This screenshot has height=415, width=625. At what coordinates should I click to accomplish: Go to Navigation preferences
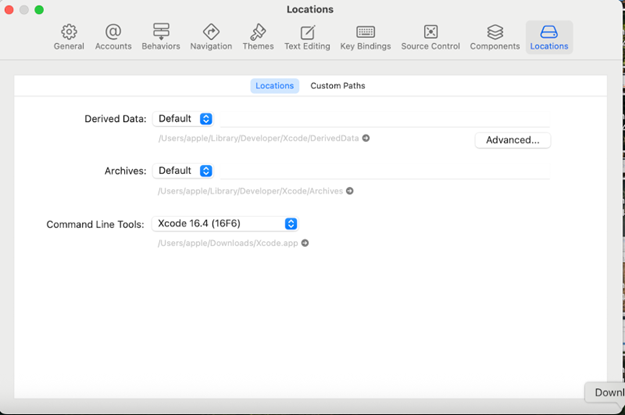[211, 37]
